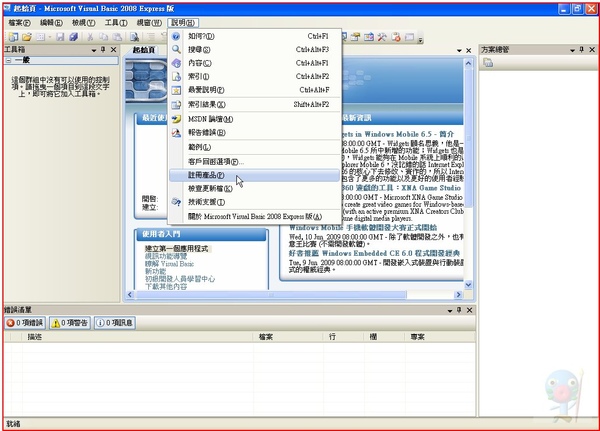600x431 pixels.
Task: Collapse the 一般 group in toolbox
Action: coord(8,60)
